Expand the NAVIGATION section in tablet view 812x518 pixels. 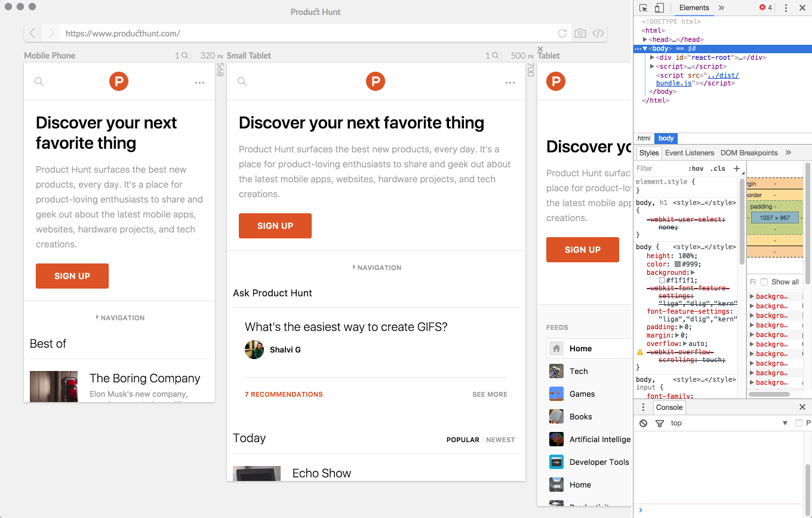click(377, 267)
